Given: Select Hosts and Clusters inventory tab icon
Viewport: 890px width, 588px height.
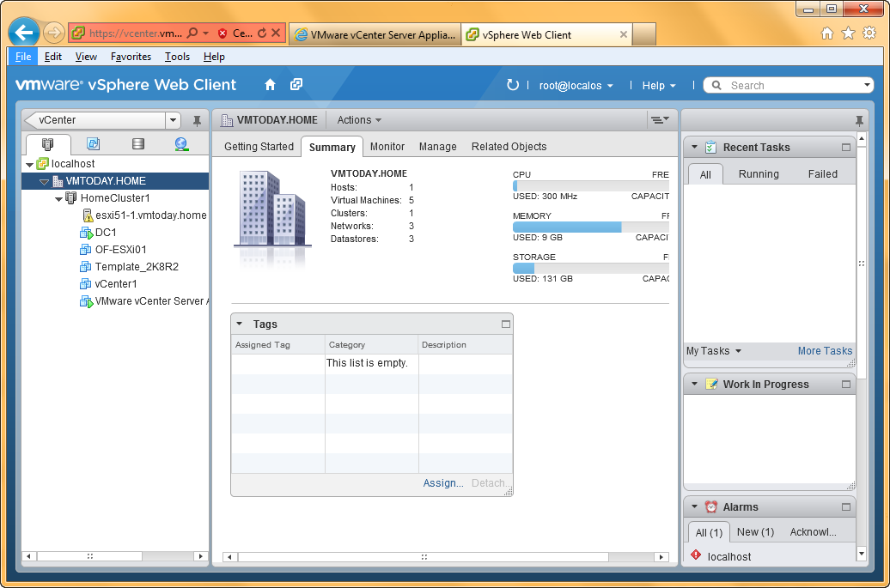Looking at the screenshot, I should tap(48, 144).
